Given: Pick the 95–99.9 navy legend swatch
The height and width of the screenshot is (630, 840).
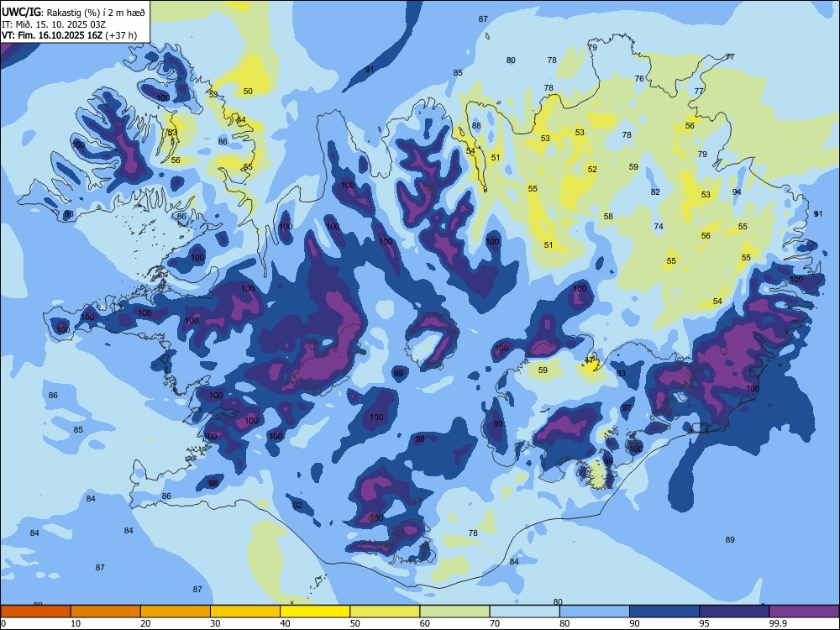Looking at the screenshot, I should point(734,612).
